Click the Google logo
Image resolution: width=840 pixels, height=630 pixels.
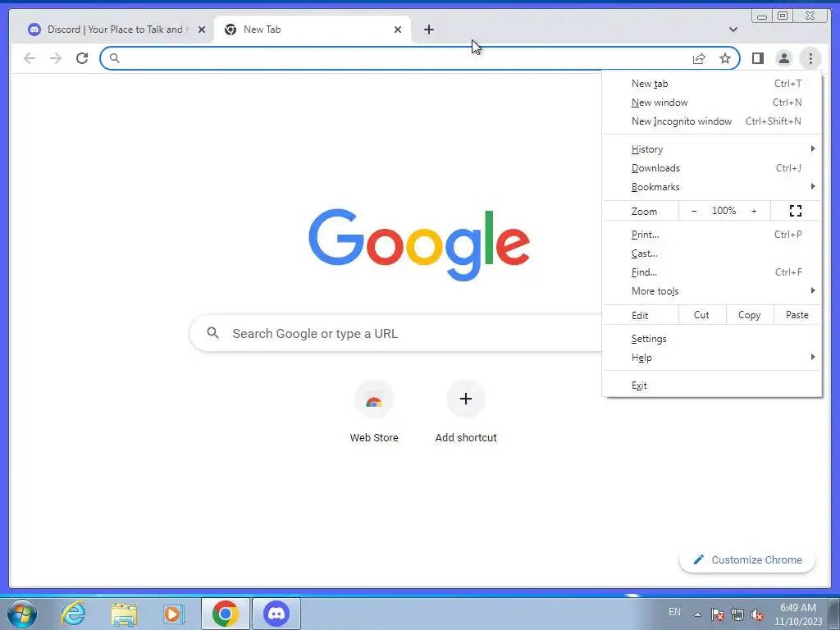click(419, 244)
